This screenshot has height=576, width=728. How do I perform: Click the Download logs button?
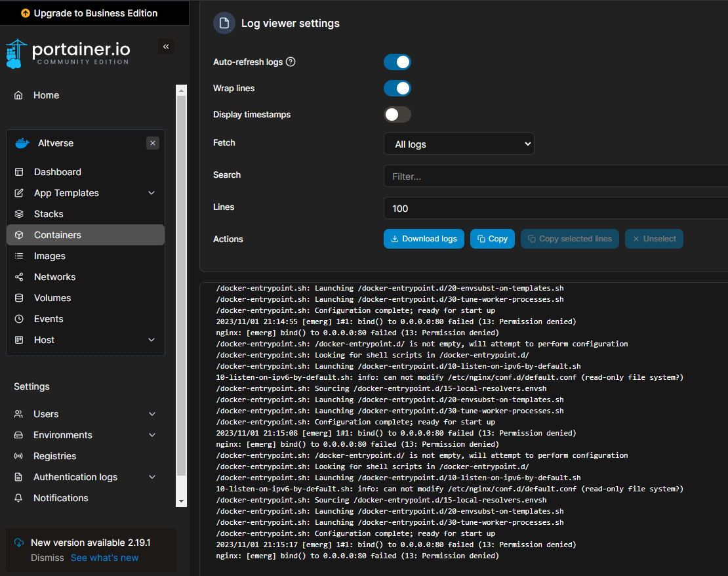click(x=424, y=239)
